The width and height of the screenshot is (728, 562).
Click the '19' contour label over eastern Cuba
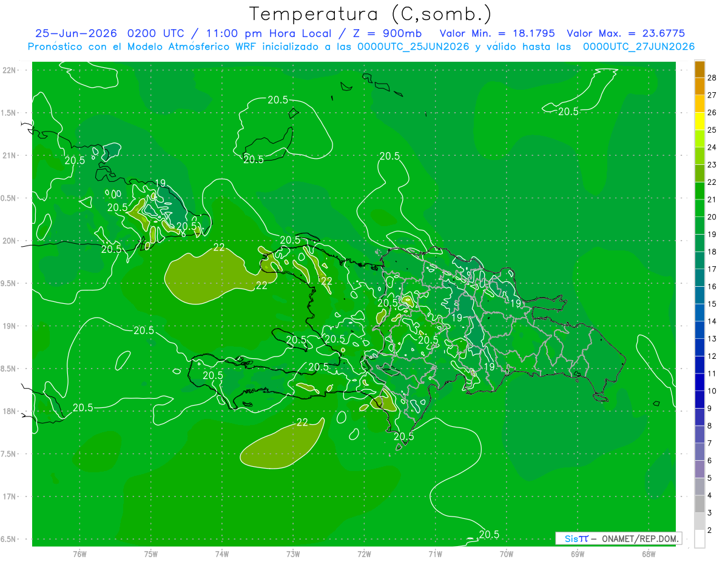coord(160,183)
